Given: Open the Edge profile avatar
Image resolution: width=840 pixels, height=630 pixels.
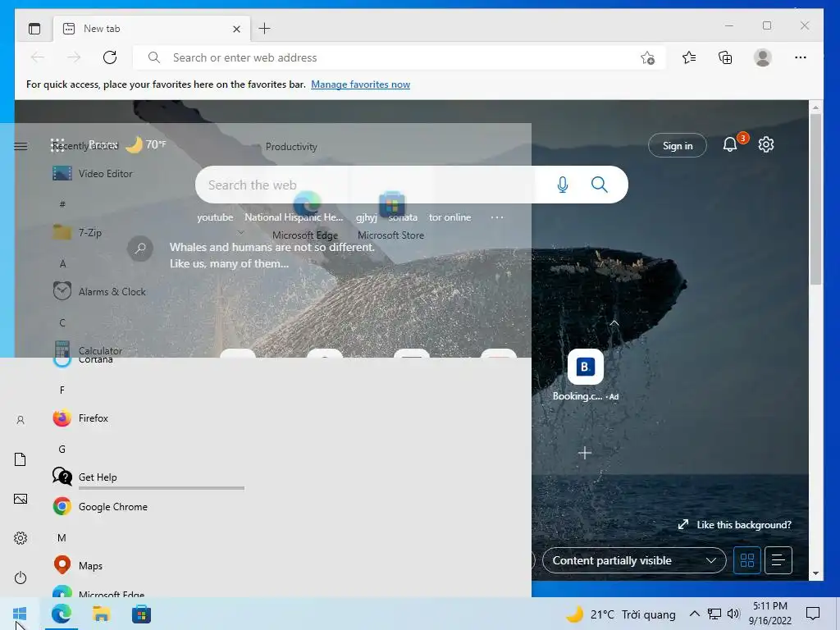Looking at the screenshot, I should pos(762,57).
